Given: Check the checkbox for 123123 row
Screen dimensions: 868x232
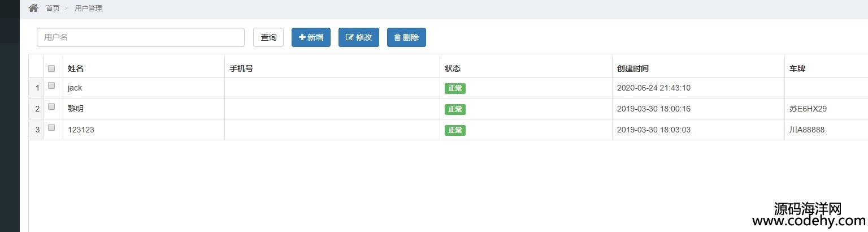Looking at the screenshot, I should click(51, 128).
